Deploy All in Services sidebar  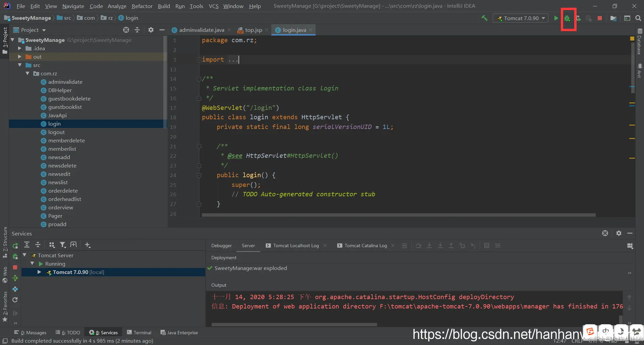point(15,278)
